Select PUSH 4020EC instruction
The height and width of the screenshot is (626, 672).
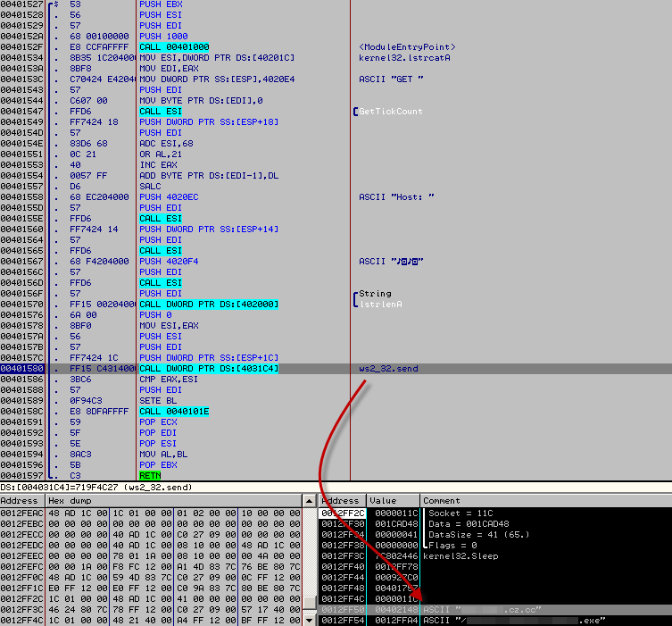click(169, 197)
